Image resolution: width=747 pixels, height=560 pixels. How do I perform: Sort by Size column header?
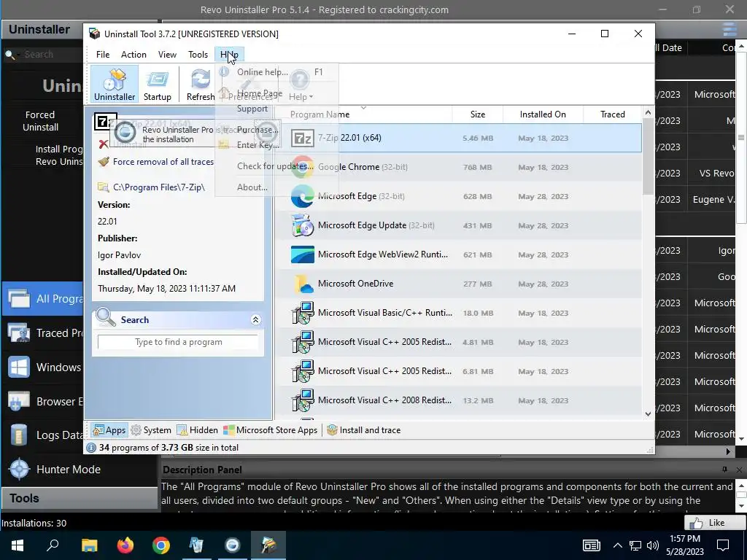coord(477,114)
